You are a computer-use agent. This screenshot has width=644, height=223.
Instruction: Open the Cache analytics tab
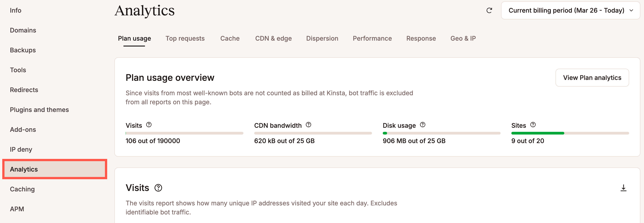[230, 38]
